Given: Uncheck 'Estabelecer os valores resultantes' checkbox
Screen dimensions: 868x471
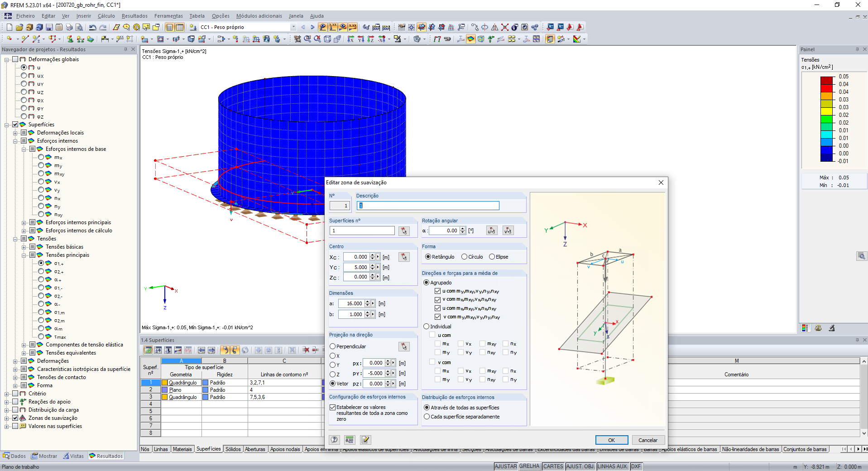Looking at the screenshot, I should pyautogui.click(x=332, y=407).
